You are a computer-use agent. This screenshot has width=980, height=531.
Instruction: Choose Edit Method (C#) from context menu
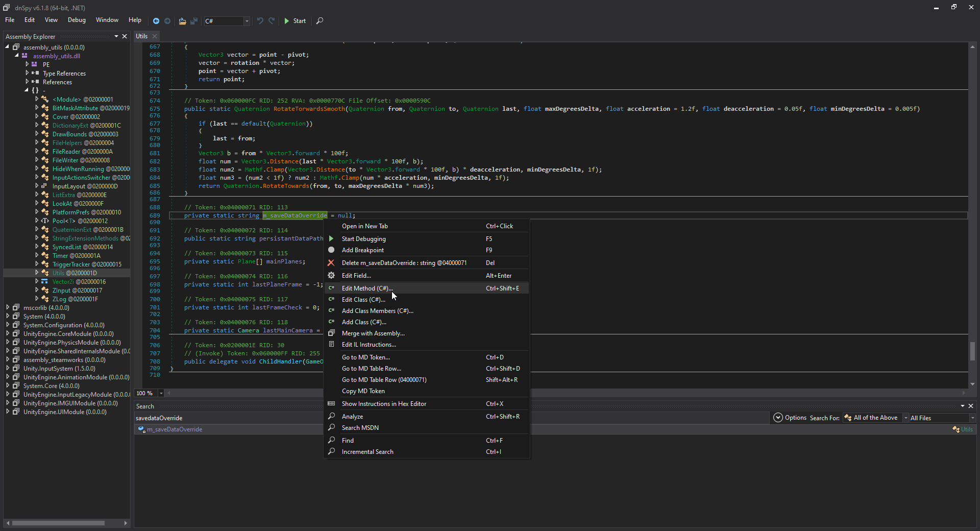click(x=367, y=288)
